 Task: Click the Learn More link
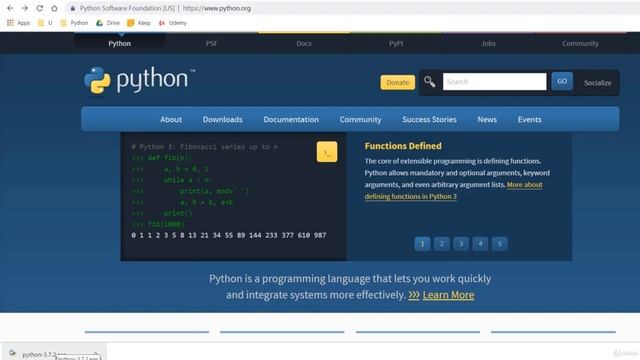(448, 295)
